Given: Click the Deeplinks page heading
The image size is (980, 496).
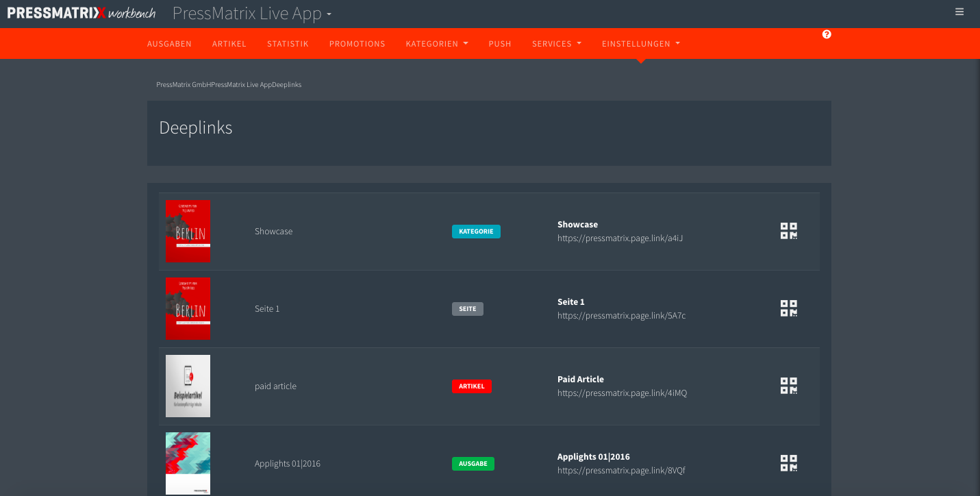Looking at the screenshot, I should point(196,128).
